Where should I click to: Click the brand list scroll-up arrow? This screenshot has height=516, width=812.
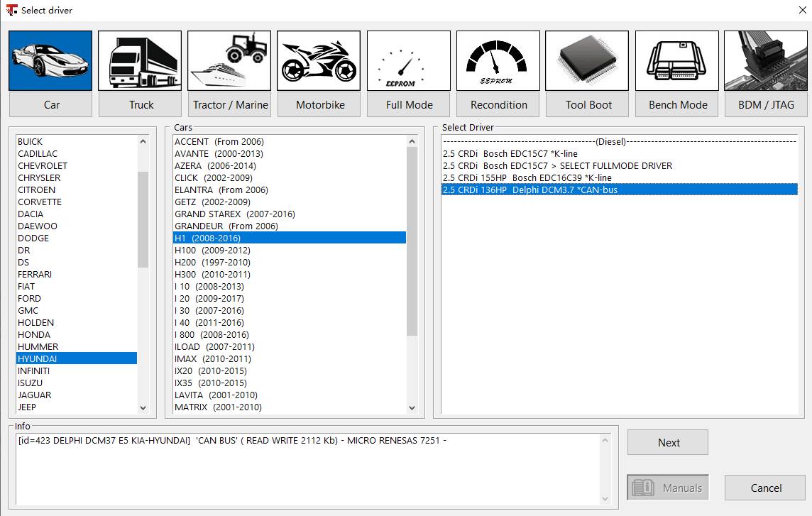point(143,141)
